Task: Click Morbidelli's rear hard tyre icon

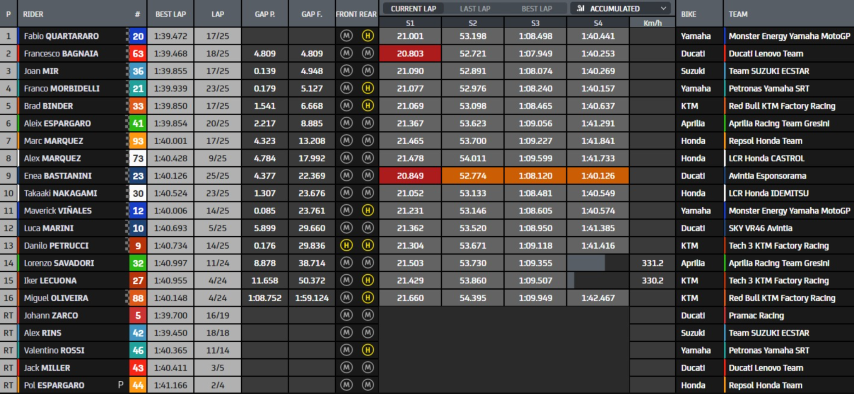Action: pyautogui.click(x=368, y=88)
